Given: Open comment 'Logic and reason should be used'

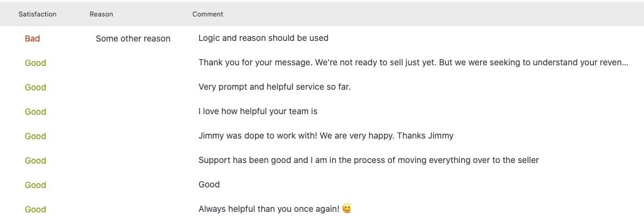Looking at the screenshot, I should (x=263, y=38).
